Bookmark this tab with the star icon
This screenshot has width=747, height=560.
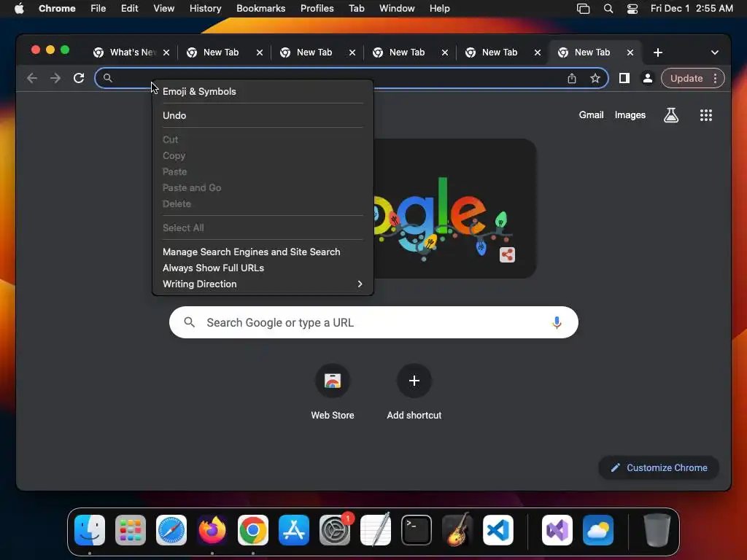coord(595,79)
